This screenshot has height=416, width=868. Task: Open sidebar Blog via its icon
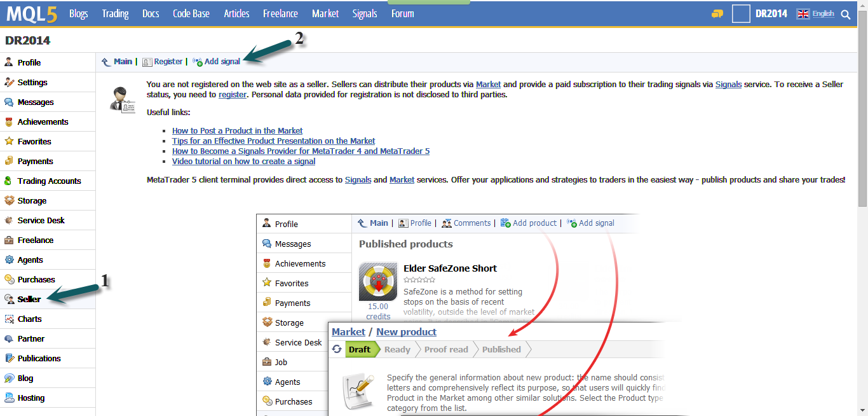point(9,378)
